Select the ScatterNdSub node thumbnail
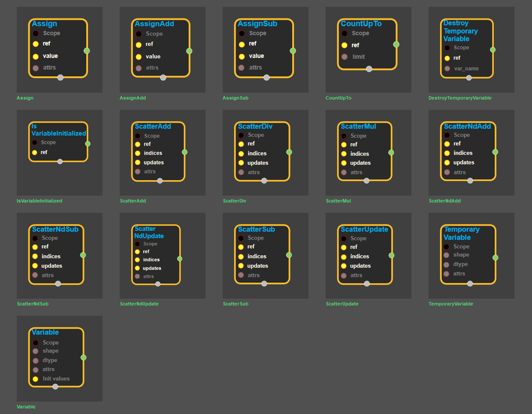The image size is (532, 414). [x=59, y=255]
